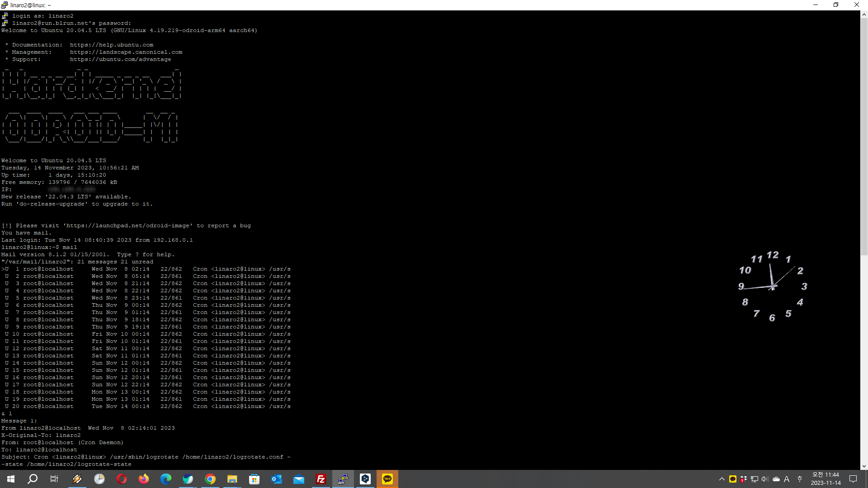Image resolution: width=868 pixels, height=488 pixels.
Task: Open PuTTY system menu icon in title bar
Action: [5, 5]
